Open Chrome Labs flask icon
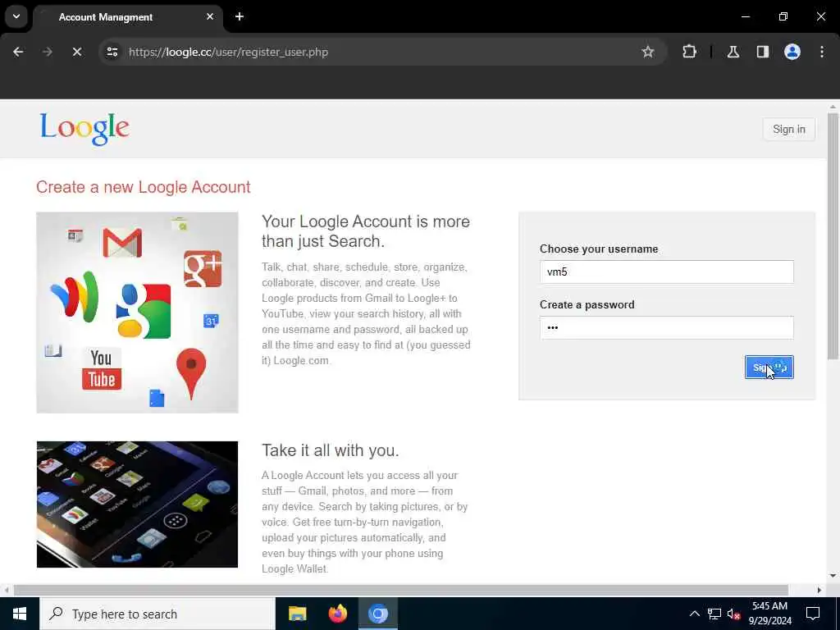Viewport: 840px width, 630px height. pyautogui.click(x=733, y=52)
